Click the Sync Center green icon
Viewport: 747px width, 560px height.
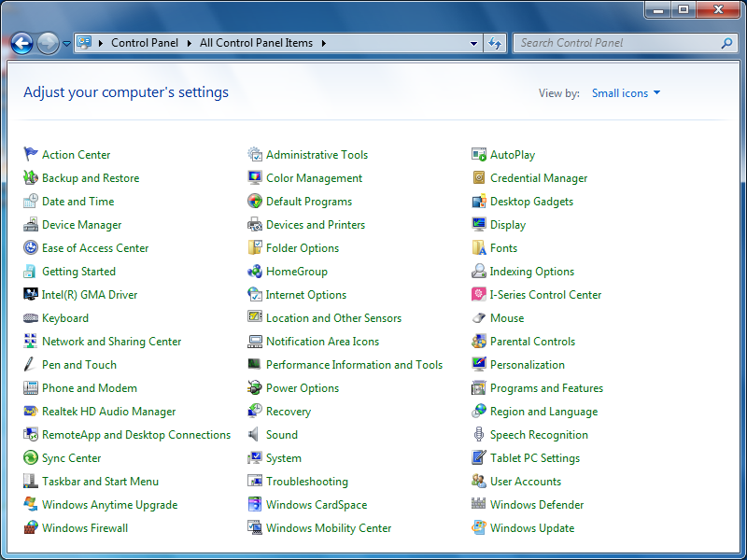31,457
